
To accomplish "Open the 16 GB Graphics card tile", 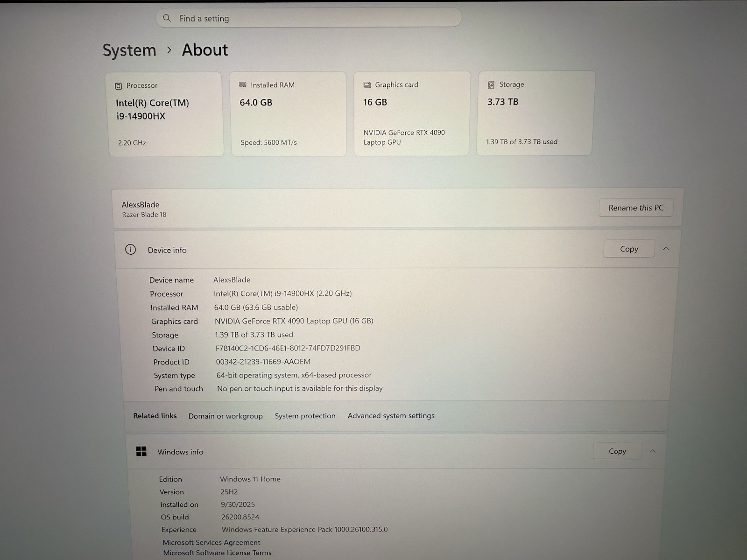I will point(411,113).
